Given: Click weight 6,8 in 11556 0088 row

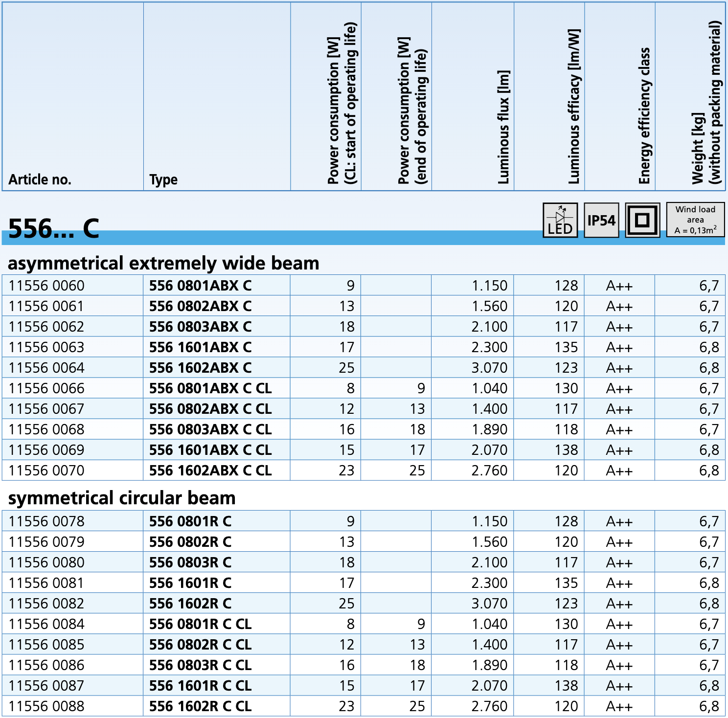Looking at the screenshot, I should [709, 706].
